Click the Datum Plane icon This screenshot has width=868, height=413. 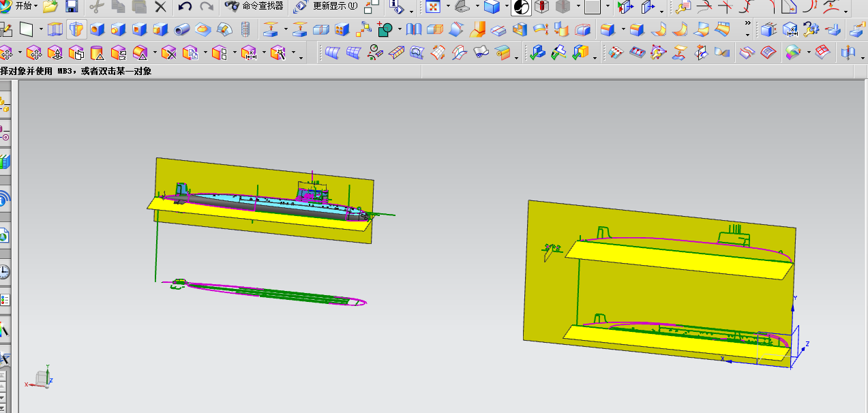click(27, 30)
